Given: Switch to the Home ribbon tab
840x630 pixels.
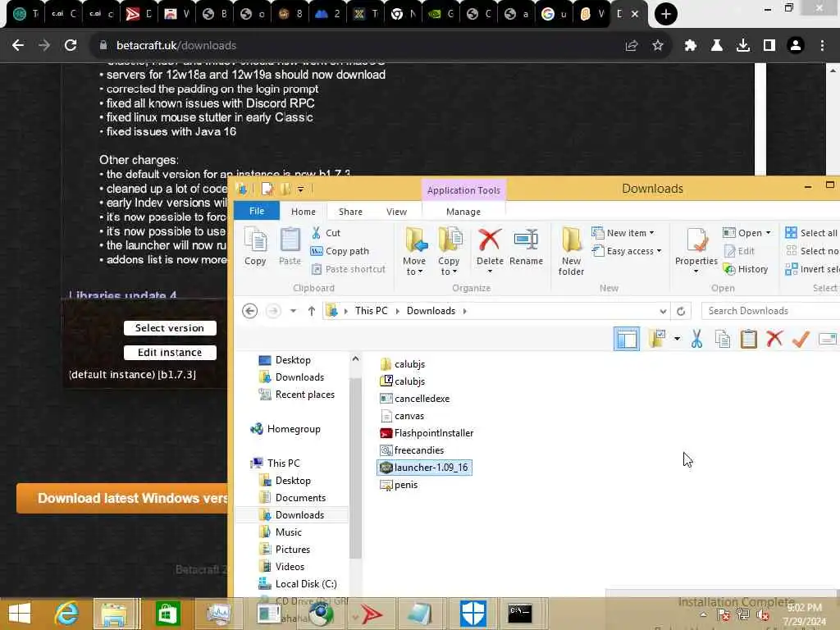Looking at the screenshot, I should pyautogui.click(x=304, y=212).
